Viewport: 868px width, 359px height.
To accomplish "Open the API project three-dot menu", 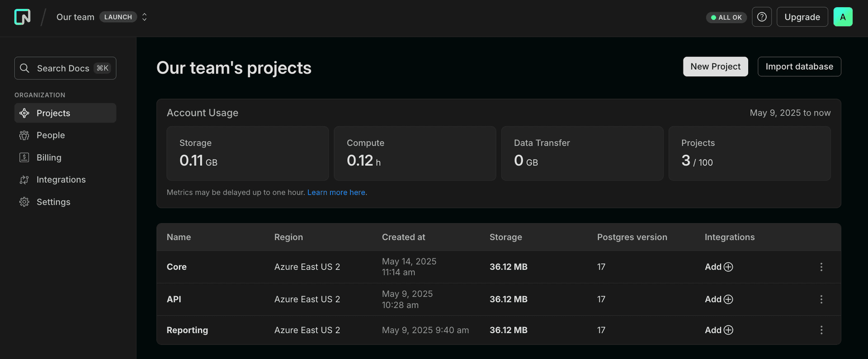I will pos(821,299).
